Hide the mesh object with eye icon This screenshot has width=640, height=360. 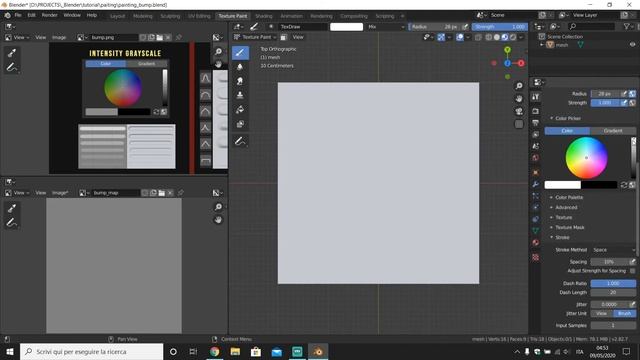click(632, 44)
